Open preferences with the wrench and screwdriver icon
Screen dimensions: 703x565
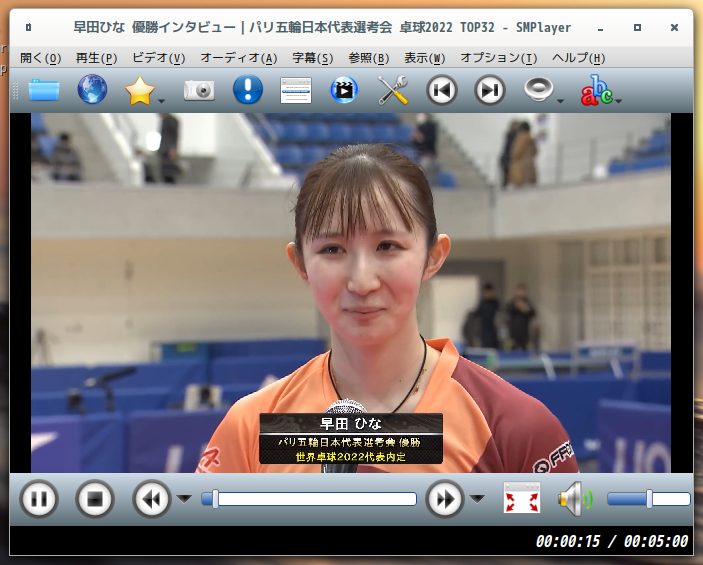(x=393, y=90)
